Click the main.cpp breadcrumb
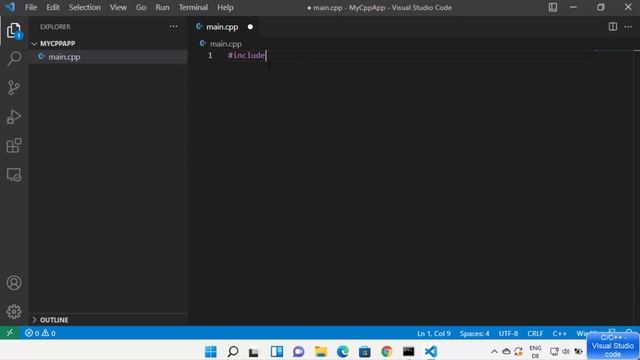This screenshot has height=360, width=640. pos(225,44)
